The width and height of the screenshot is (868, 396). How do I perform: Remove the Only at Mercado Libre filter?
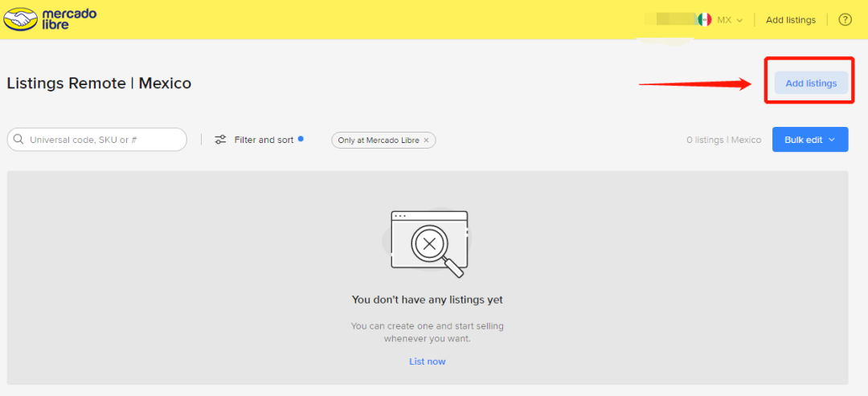click(x=426, y=141)
